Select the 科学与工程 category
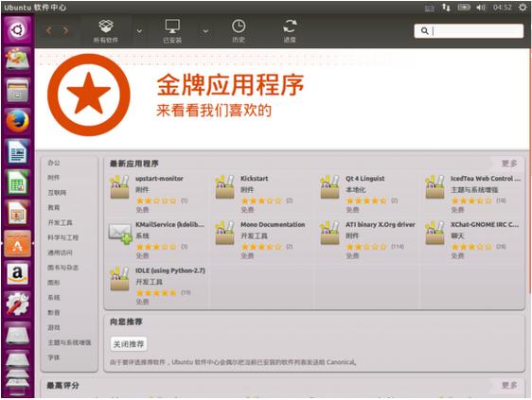Viewport: 532px width, 400px height. [63, 237]
